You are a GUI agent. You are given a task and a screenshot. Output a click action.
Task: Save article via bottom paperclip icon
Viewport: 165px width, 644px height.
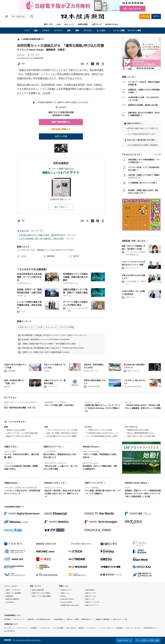click(x=19, y=221)
